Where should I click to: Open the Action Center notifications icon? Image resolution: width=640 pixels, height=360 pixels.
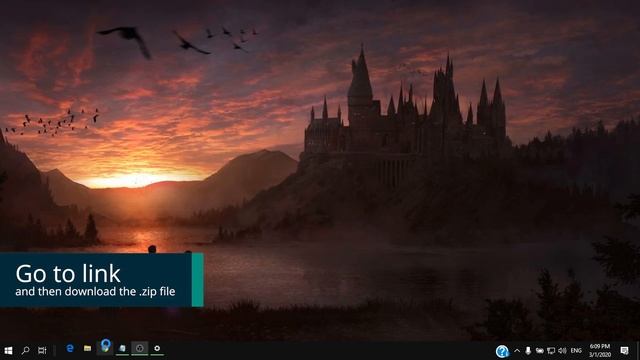(x=624, y=351)
